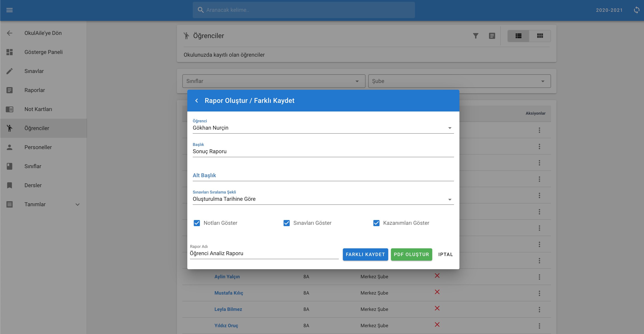
Task: Click the Not Kartları card icon
Action: (x=10, y=109)
